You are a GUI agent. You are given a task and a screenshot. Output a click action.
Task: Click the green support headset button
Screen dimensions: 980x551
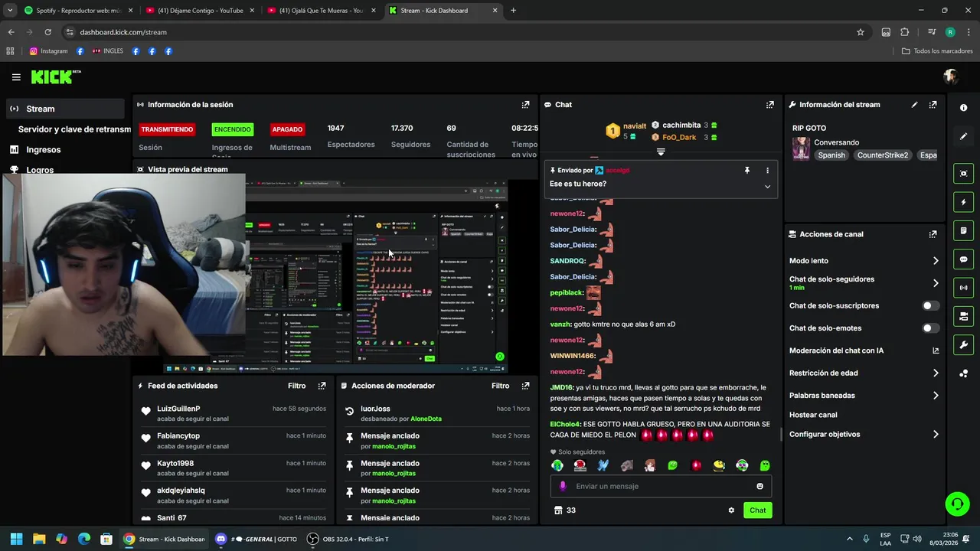click(957, 504)
